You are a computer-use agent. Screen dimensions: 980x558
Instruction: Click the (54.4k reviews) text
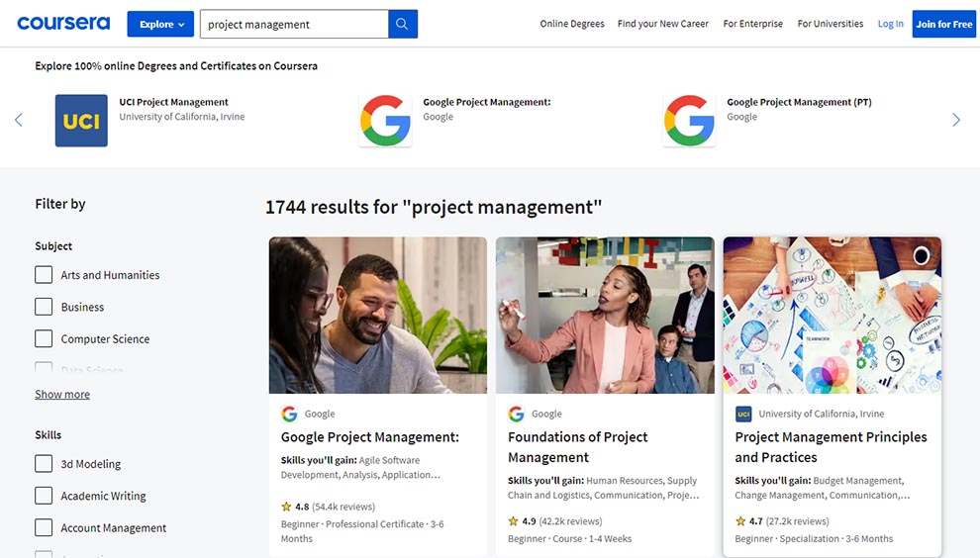343,507
